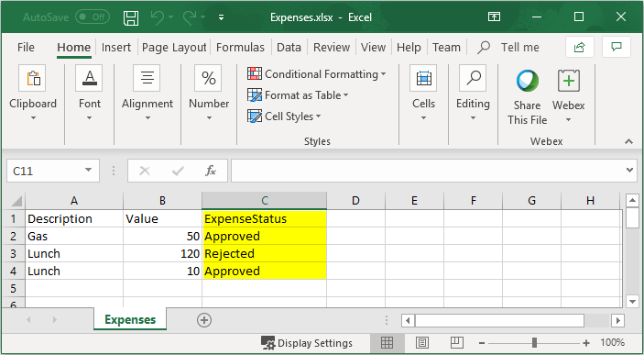The width and height of the screenshot is (644, 355).
Task: Toggle the AutoSave switch
Action: (x=93, y=17)
